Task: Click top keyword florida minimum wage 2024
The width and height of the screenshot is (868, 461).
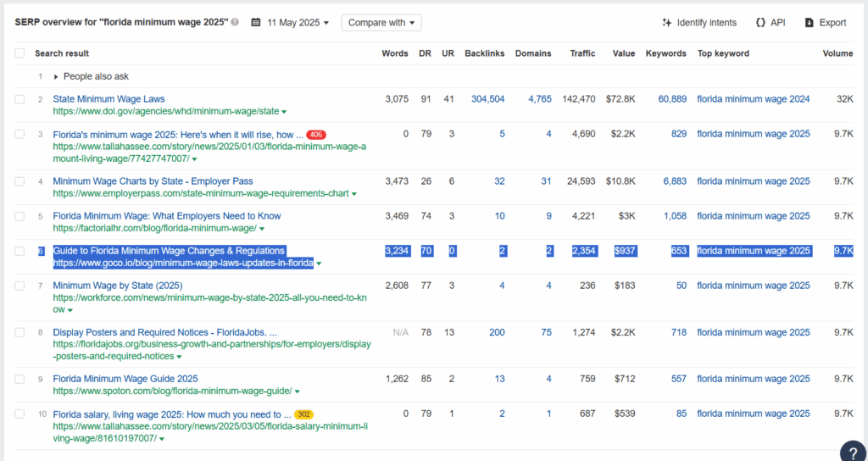Action: tap(753, 99)
